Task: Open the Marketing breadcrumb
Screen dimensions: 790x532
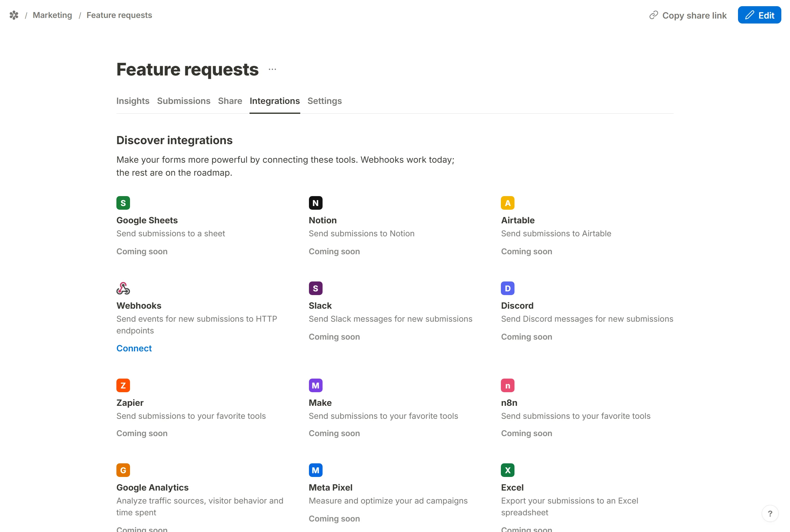Action: pos(52,15)
